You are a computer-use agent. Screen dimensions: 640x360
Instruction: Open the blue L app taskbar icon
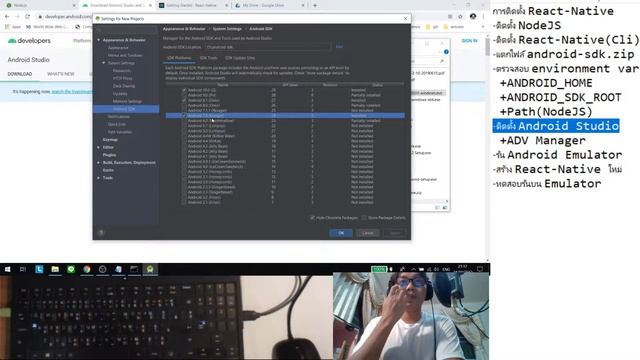point(39,269)
